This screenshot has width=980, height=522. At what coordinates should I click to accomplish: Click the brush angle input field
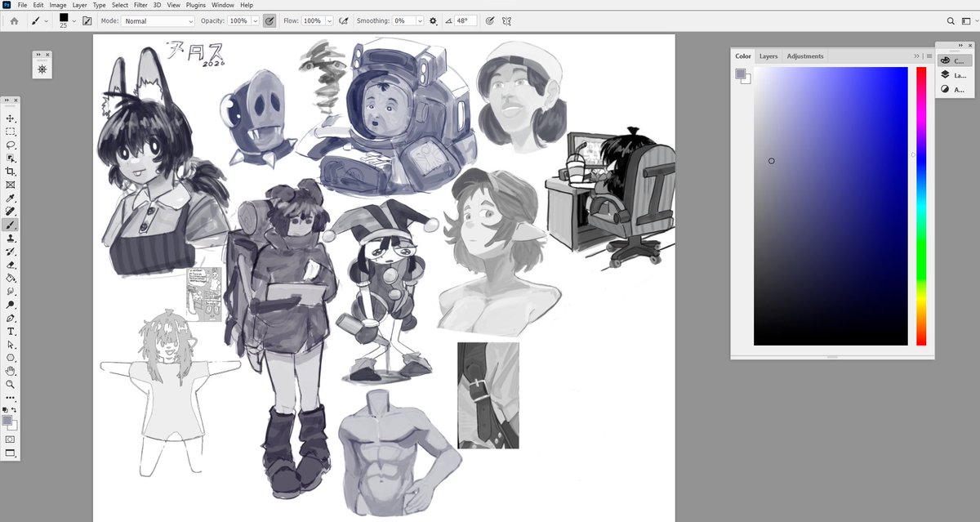[x=465, y=20]
